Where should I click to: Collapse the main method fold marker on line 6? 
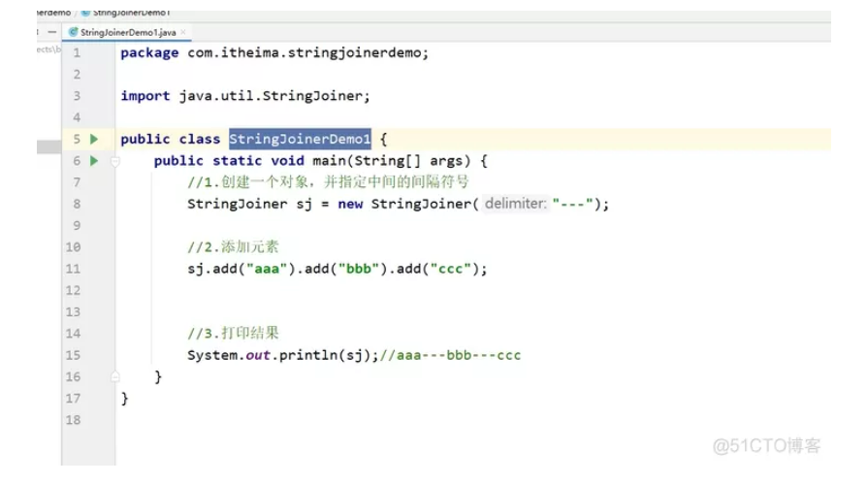tap(115, 162)
